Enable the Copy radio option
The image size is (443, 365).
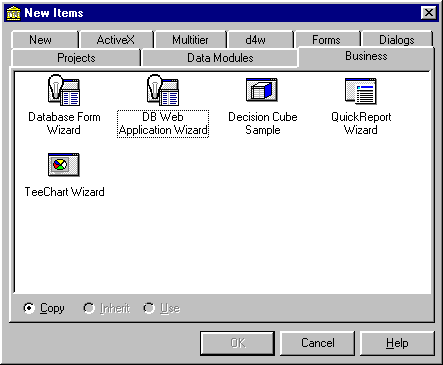point(29,308)
